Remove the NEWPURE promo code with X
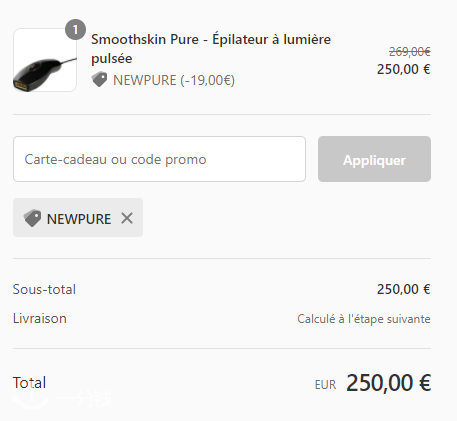The width and height of the screenshot is (457, 421). point(127,218)
